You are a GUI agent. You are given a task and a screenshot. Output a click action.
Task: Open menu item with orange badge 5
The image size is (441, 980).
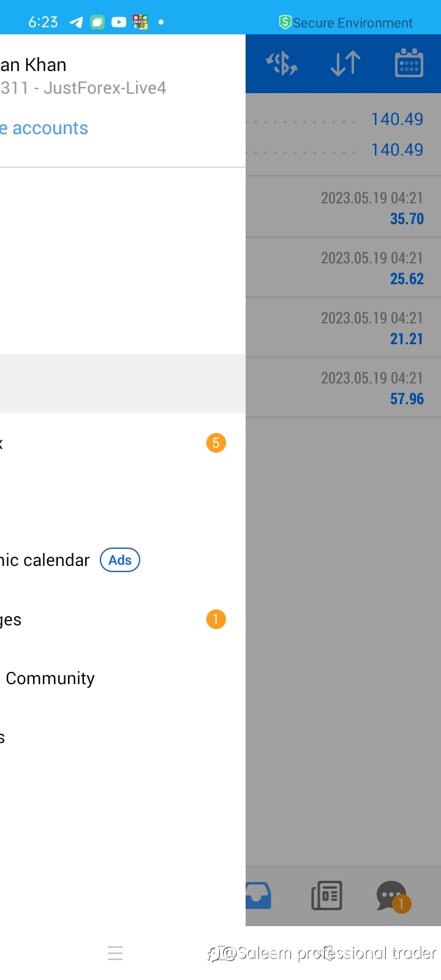tap(123, 443)
